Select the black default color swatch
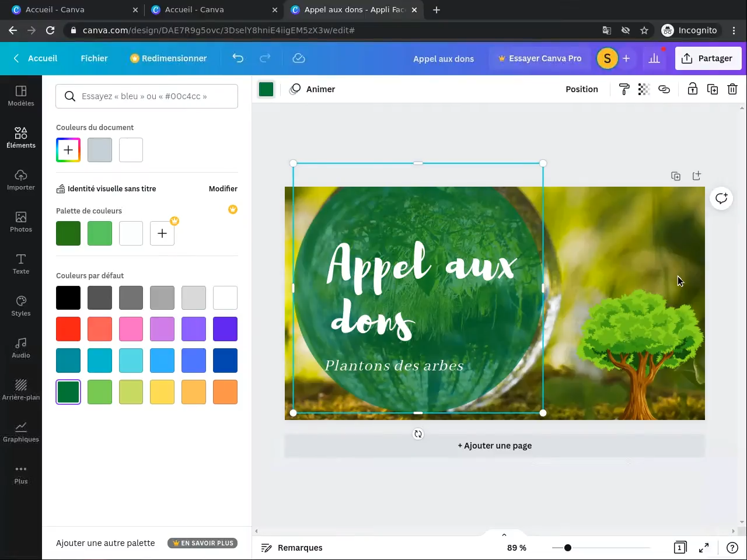Image resolution: width=747 pixels, height=560 pixels. coord(68,297)
